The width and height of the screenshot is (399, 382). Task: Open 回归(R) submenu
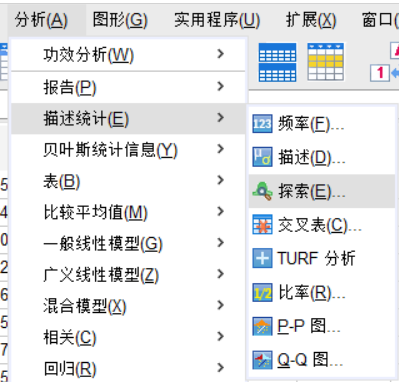[x=128, y=368]
